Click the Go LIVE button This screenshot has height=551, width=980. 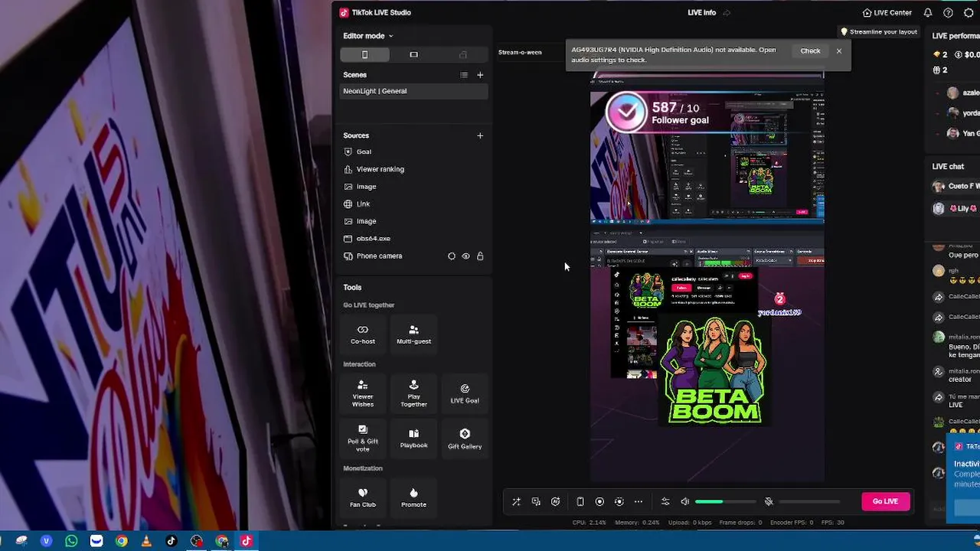(885, 501)
